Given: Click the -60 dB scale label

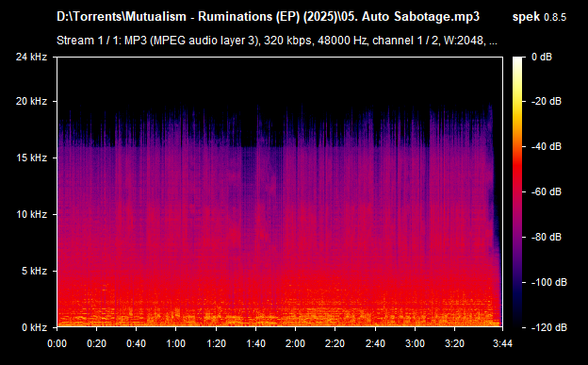Looking at the screenshot, I should point(546,191).
